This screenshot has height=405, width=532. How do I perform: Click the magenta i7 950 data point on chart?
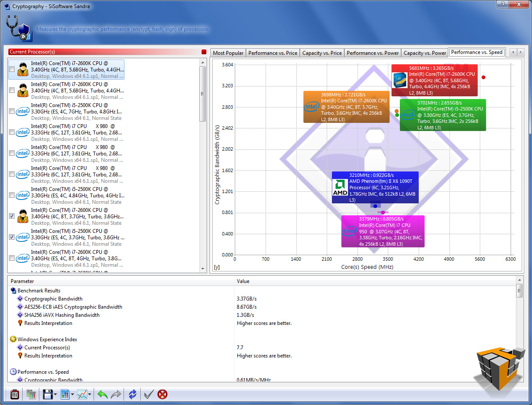(383, 212)
